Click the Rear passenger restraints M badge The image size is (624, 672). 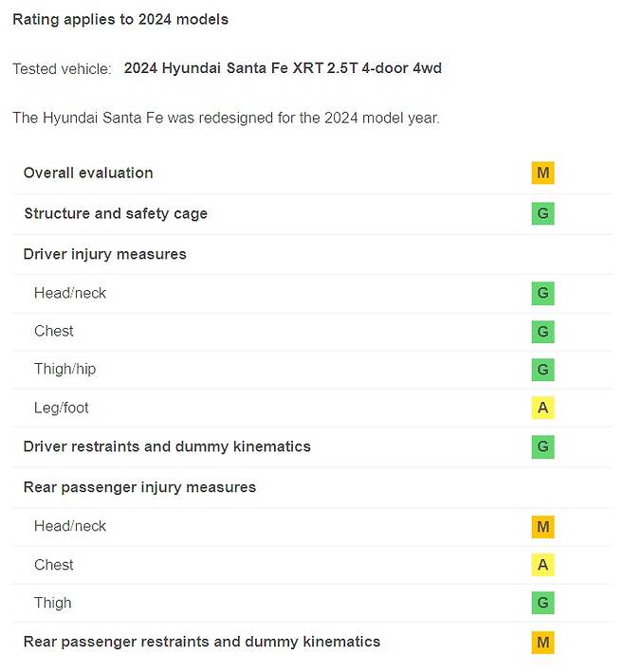(542, 643)
